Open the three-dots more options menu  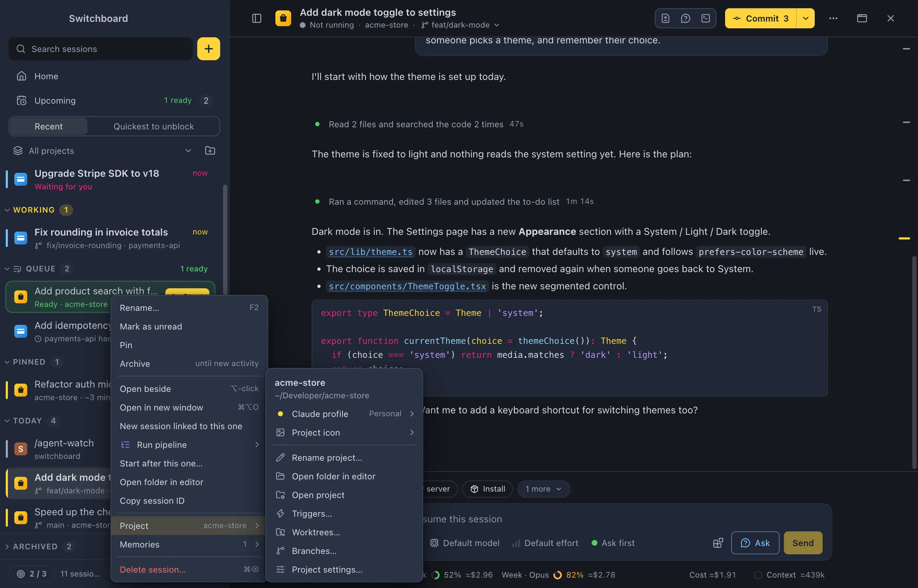(x=833, y=18)
